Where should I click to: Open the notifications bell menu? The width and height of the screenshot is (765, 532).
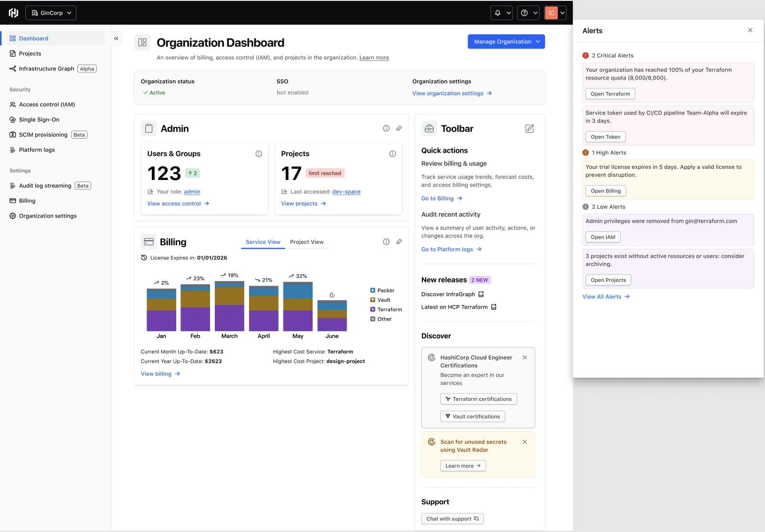pos(502,13)
